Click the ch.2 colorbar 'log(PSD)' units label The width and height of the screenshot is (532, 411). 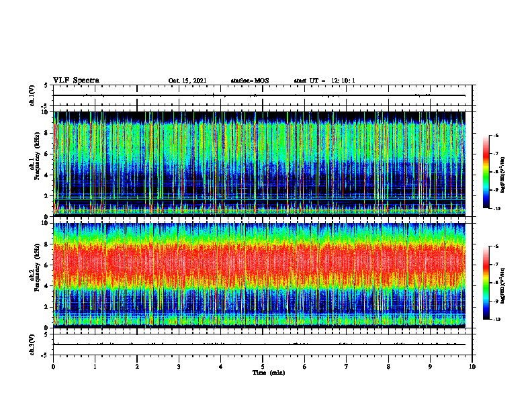[503, 285]
